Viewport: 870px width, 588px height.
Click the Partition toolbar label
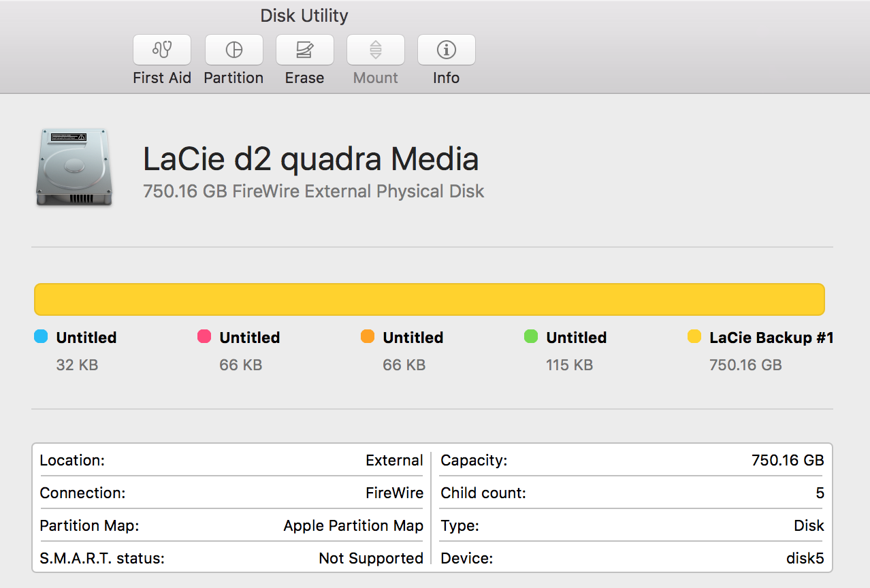tap(233, 78)
